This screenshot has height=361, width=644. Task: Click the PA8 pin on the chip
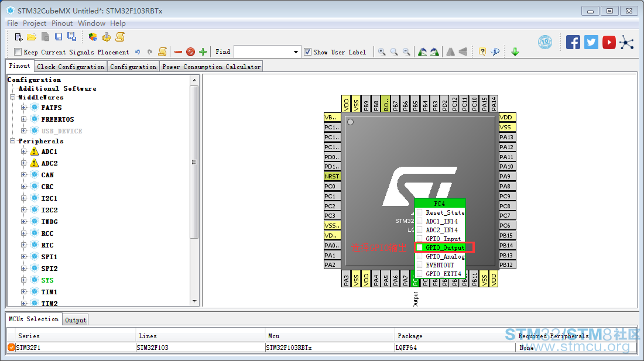point(507,186)
